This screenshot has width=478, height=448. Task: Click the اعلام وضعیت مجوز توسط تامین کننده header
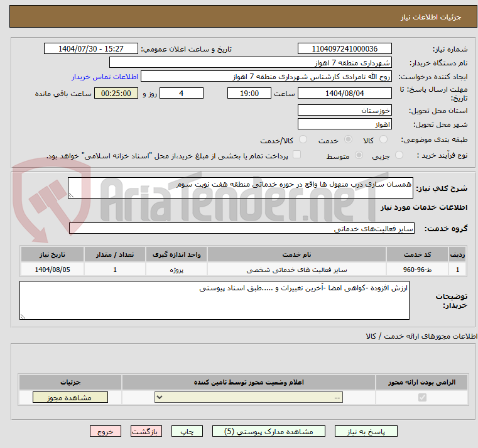249,382
